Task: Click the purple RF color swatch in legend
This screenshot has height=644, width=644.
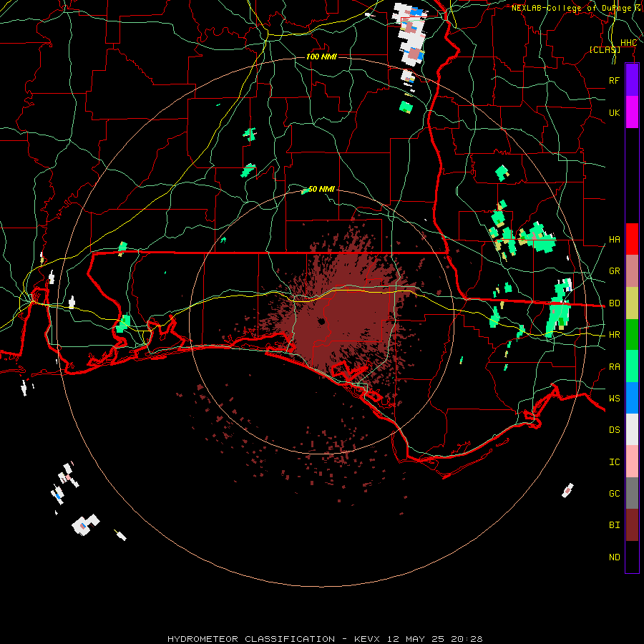Action: [x=632, y=80]
